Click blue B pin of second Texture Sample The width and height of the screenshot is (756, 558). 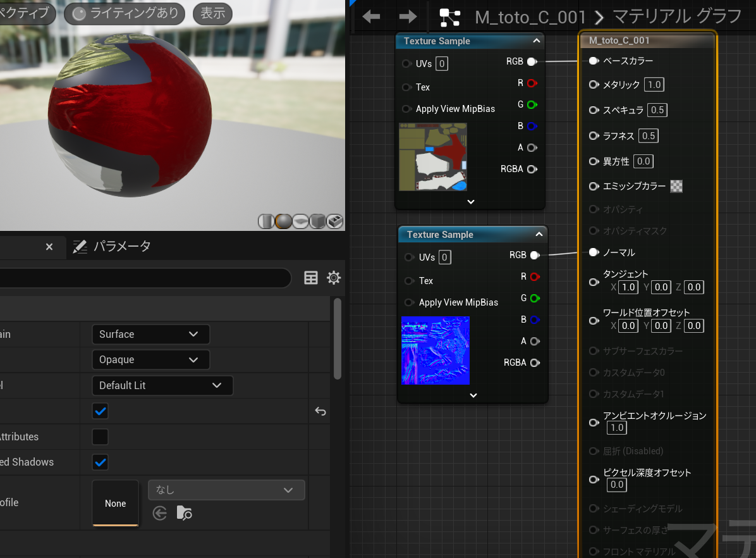point(535,319)
